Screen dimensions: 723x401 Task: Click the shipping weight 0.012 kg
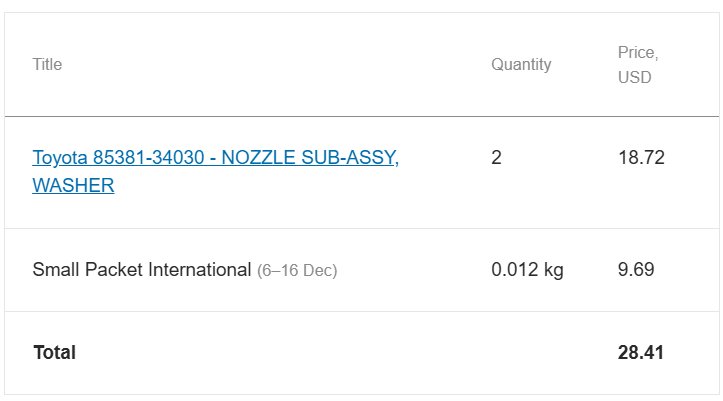coord(527,270)
